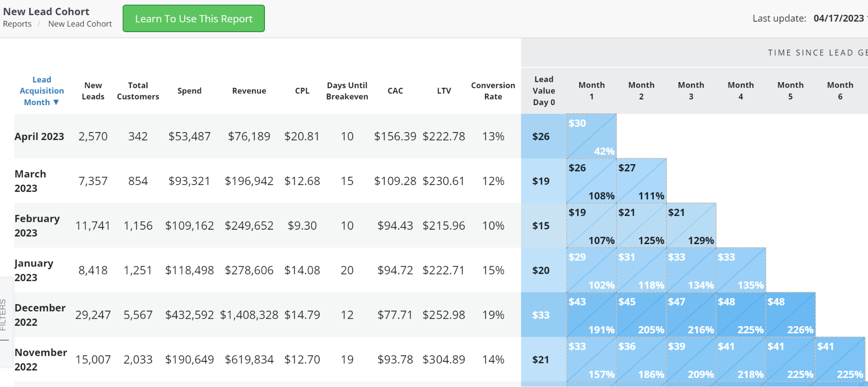Viewport: 868px width, 387px height.
Task: Click the March 2023 Month 2 cell 111%
Action: (x=641, y=181)
